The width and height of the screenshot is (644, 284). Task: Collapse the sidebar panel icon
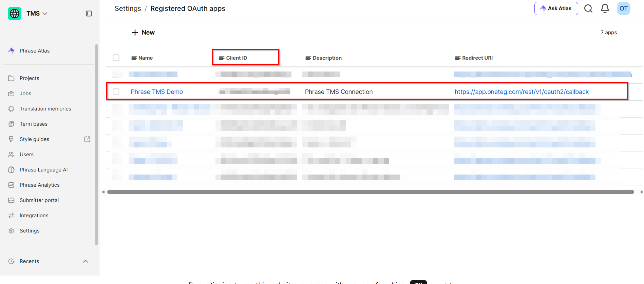[89, 14]
